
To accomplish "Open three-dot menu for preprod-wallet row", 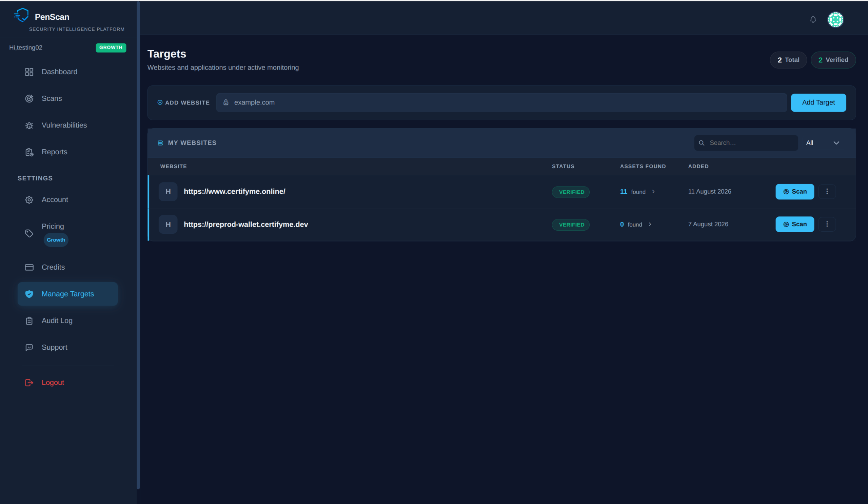I will (x=827, y=224).
